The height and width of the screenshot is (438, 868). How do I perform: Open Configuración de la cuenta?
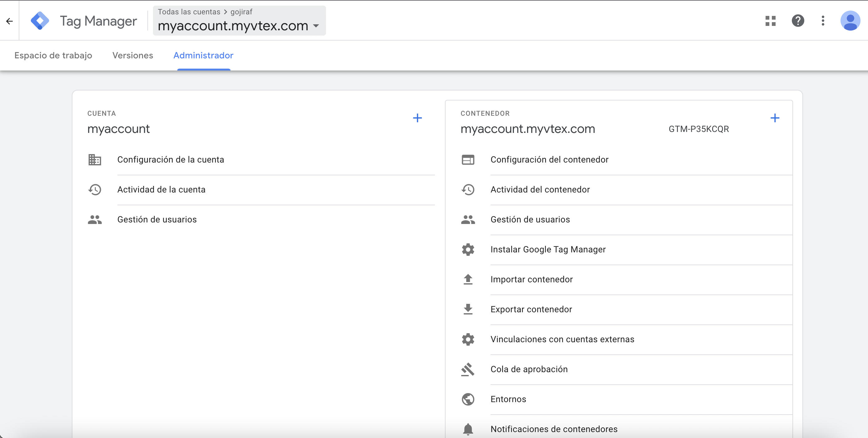point(170,160)
